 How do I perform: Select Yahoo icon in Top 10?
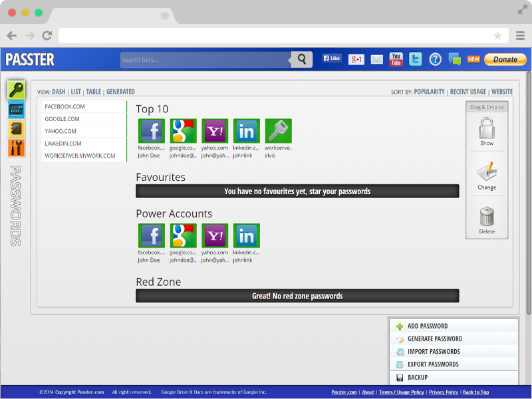click(x=215, y=130)
